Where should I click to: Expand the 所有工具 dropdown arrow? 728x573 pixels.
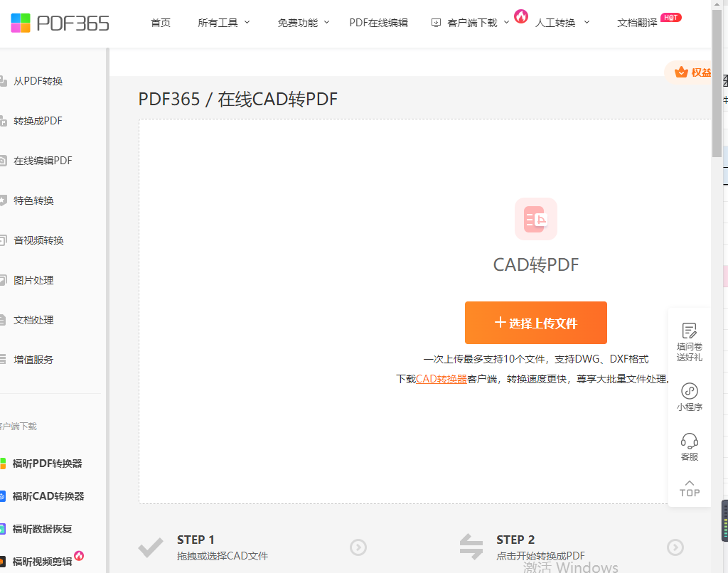(x=247, y=22)
